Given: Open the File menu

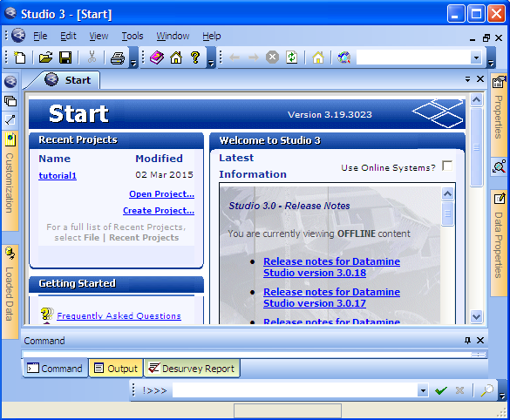Looking at the screenshot, I should tap(40, 36).
